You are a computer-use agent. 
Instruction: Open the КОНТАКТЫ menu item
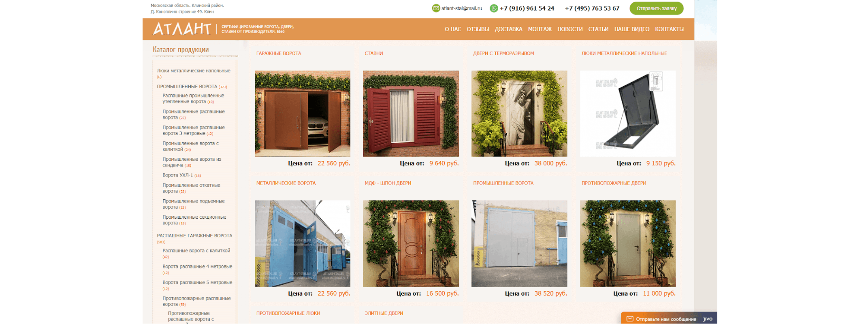669,29
